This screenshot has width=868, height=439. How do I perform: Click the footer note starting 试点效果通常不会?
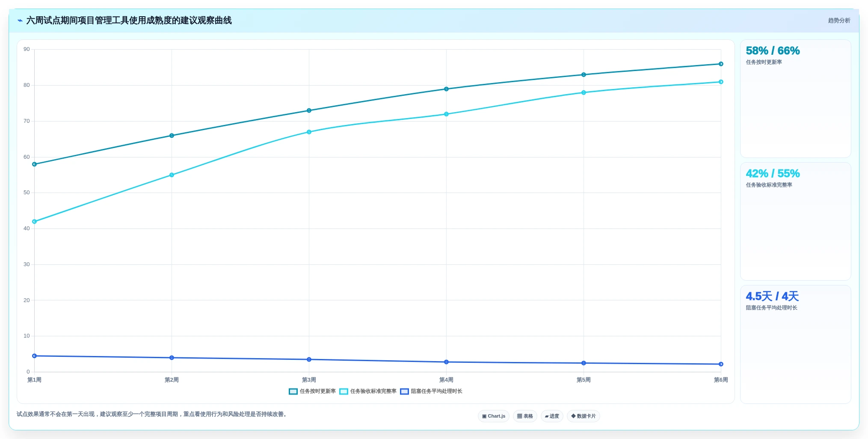(152, 414)
